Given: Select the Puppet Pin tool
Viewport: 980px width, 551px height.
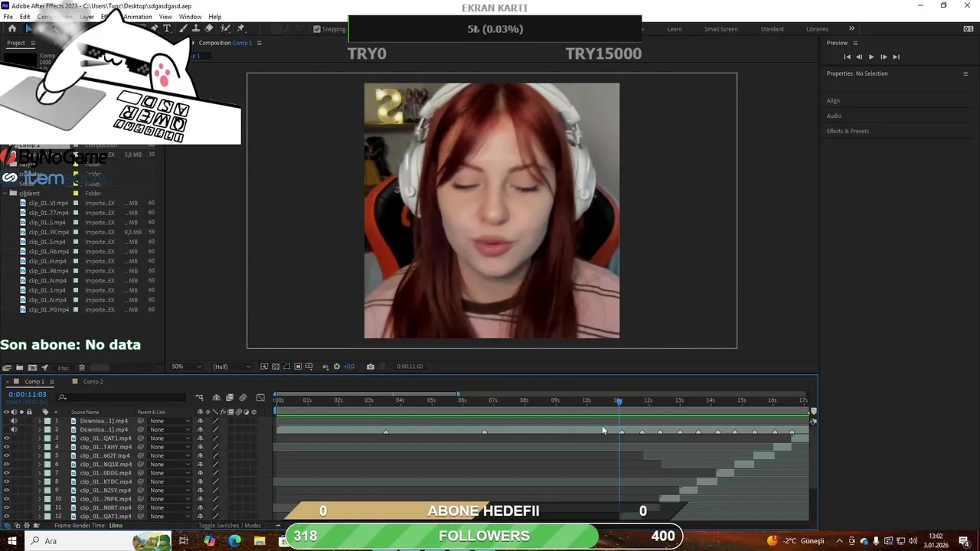Looking at the screenshot, I should [241, 28].
